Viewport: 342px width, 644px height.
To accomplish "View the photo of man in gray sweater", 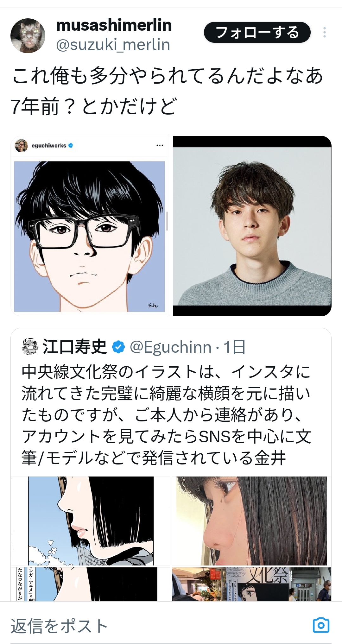I will [x=252, y=226].
